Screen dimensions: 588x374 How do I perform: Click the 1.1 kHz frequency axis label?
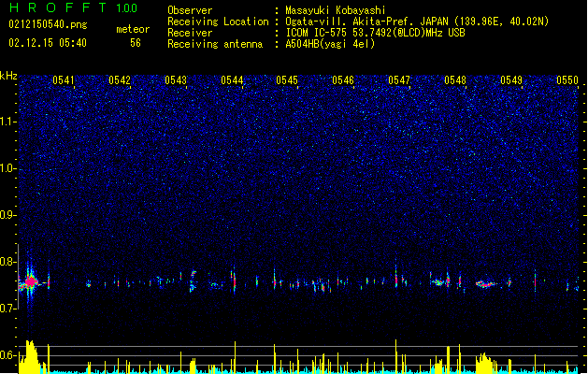pos(8,122)
